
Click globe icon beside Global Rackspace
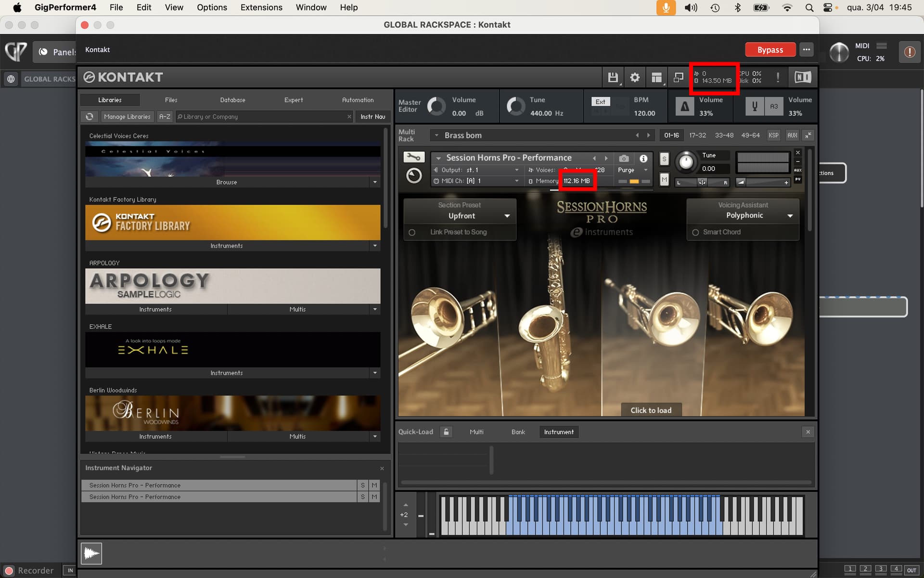[x=11, y=79]
